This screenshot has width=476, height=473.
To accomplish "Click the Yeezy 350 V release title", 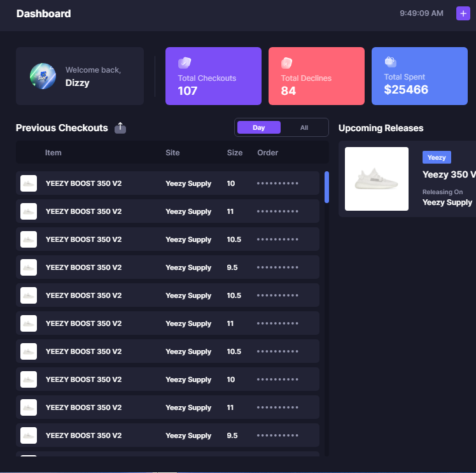I will 449,174.
